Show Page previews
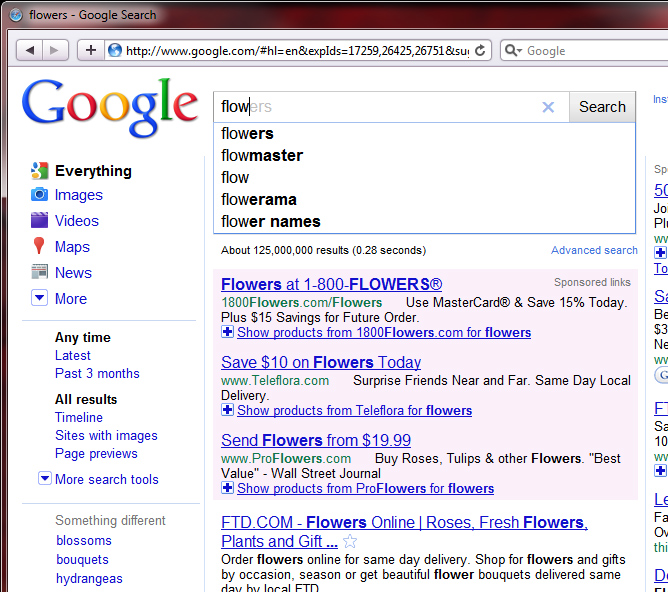The width and height of the screenshot is (668, 592). coord(96,454)
